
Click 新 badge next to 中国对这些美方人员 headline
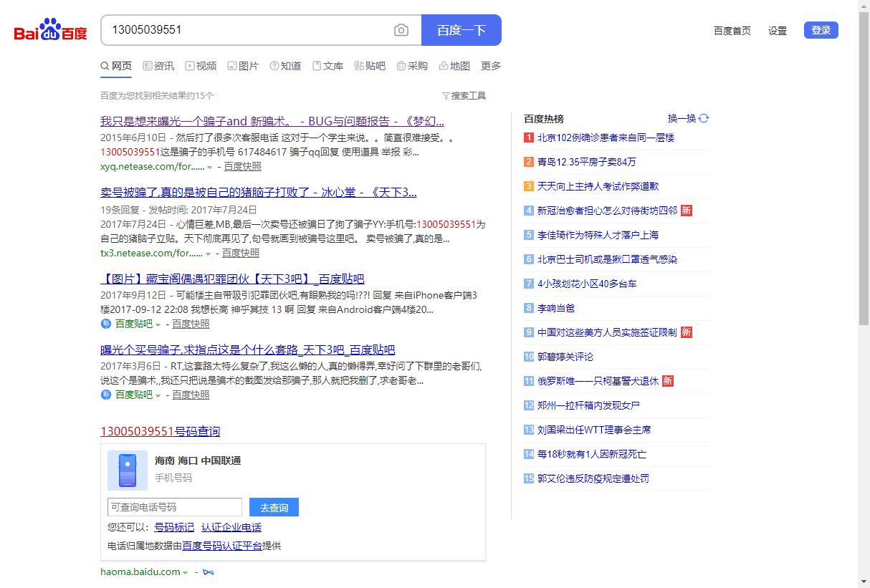pos(687,332)
